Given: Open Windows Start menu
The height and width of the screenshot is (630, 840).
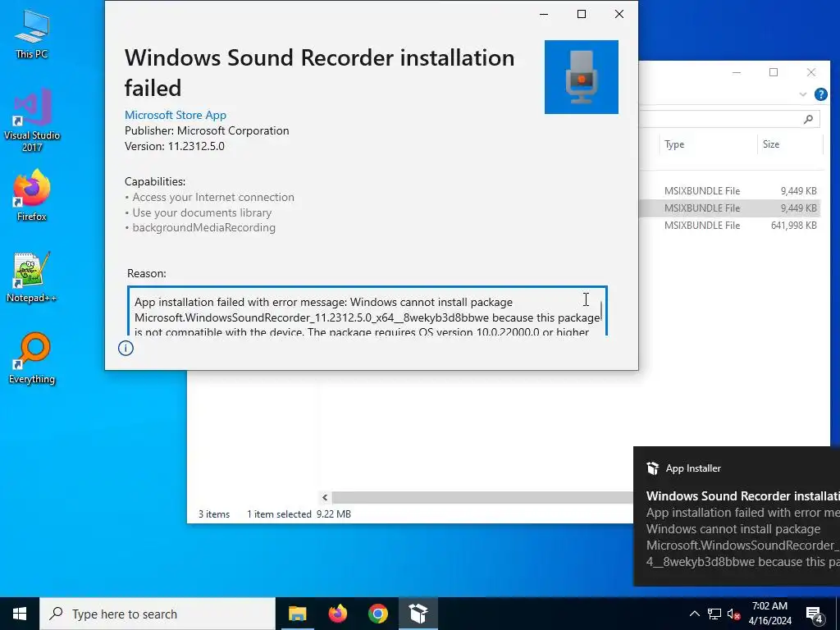Looking at the screenshot, I should [x=20, y=614].
